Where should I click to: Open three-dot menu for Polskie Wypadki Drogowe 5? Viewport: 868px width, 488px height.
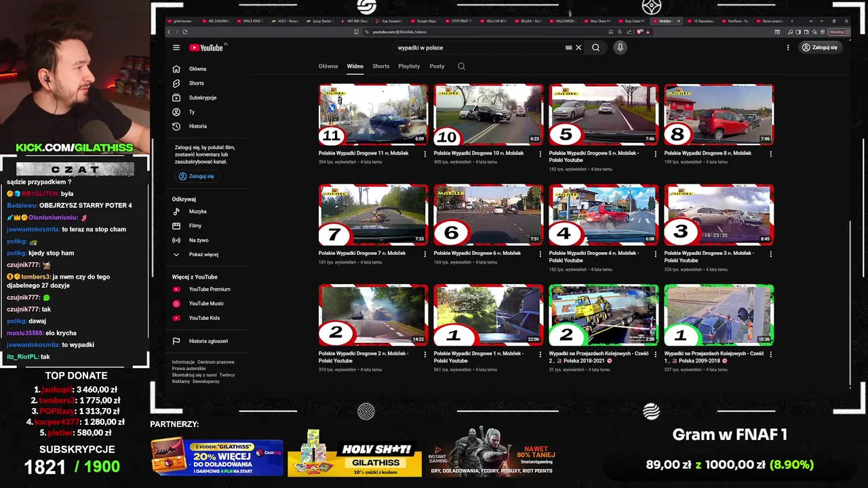coord(655,154)
